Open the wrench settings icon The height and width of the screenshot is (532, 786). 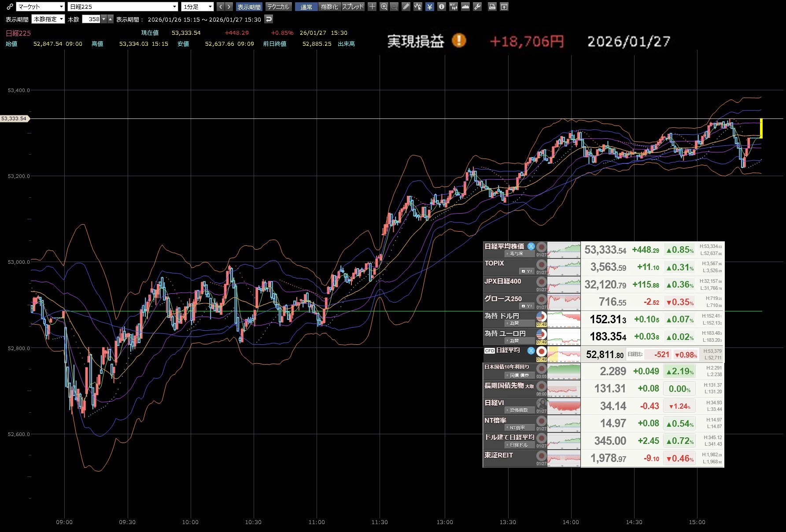click(x=477, y=7)
